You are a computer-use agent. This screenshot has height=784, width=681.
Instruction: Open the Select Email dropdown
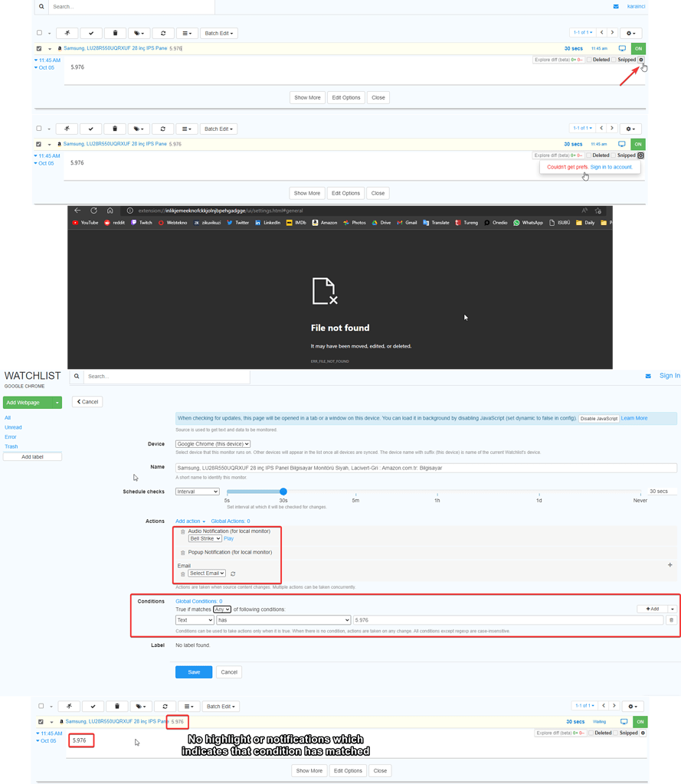[207, 573]
